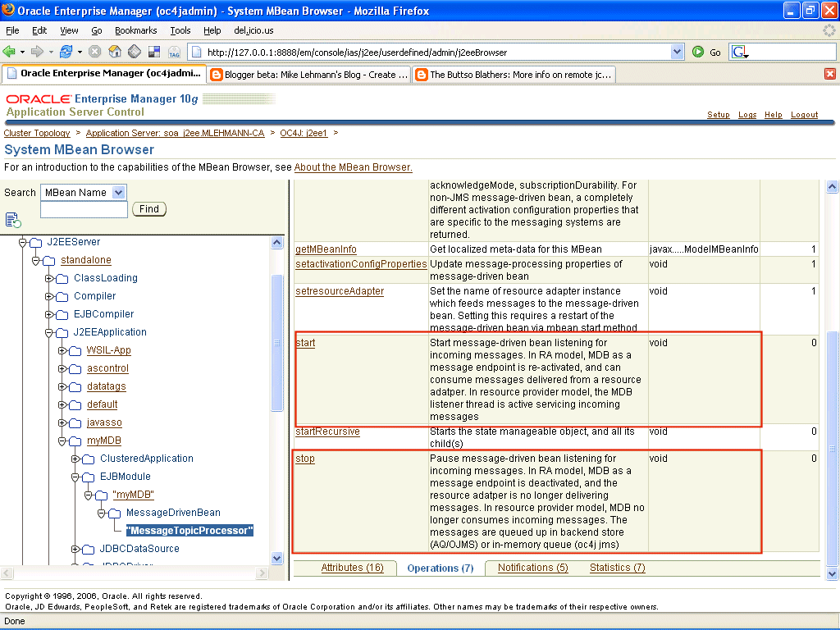Click the browser Back arrow button

(x=11, y=52)
